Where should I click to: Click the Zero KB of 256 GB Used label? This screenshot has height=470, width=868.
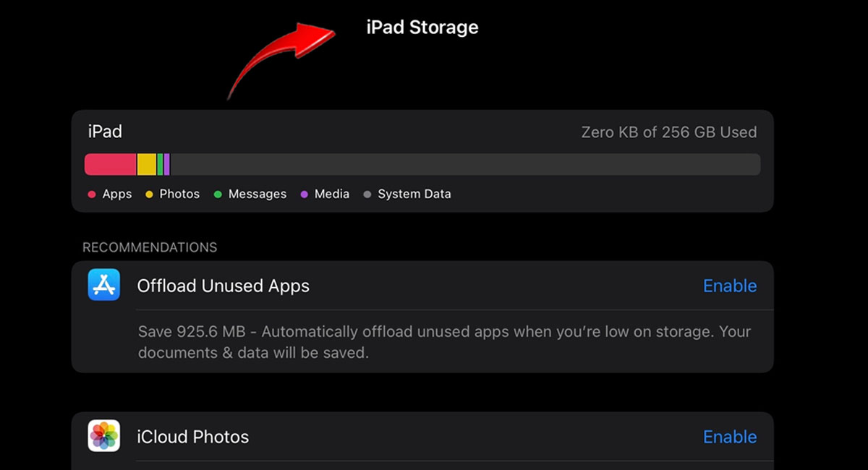pos(669,132)
